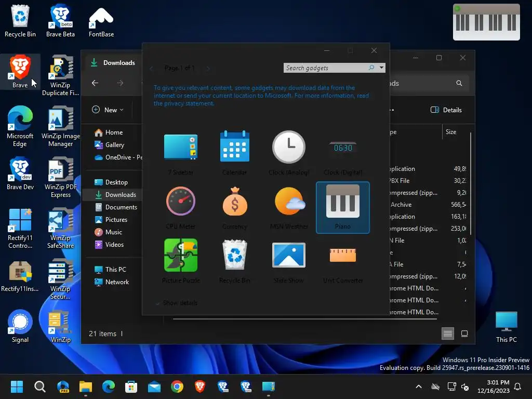Open the privacy statement notice link

261,96
